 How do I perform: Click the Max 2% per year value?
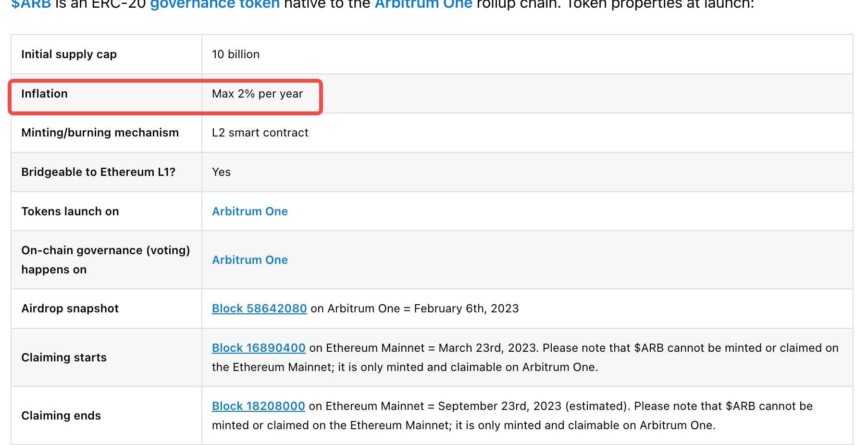[x=257, y=94]
